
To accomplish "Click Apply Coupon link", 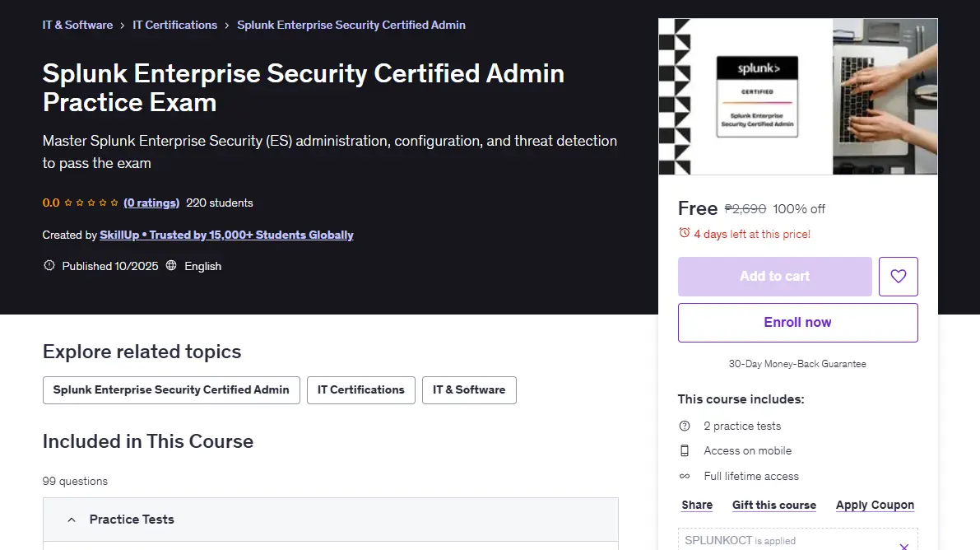I will (x=875, y=505).
